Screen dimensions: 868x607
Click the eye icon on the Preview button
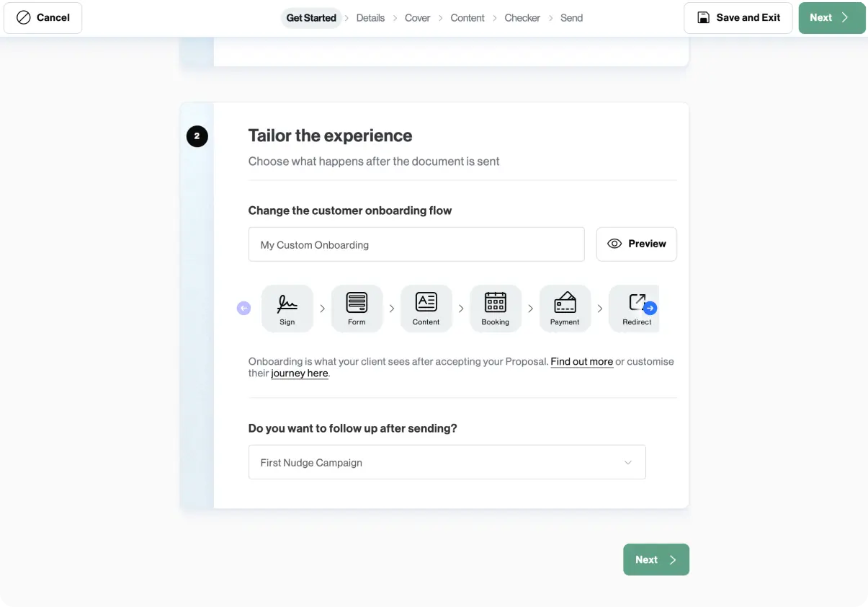[x=614, y=244]
